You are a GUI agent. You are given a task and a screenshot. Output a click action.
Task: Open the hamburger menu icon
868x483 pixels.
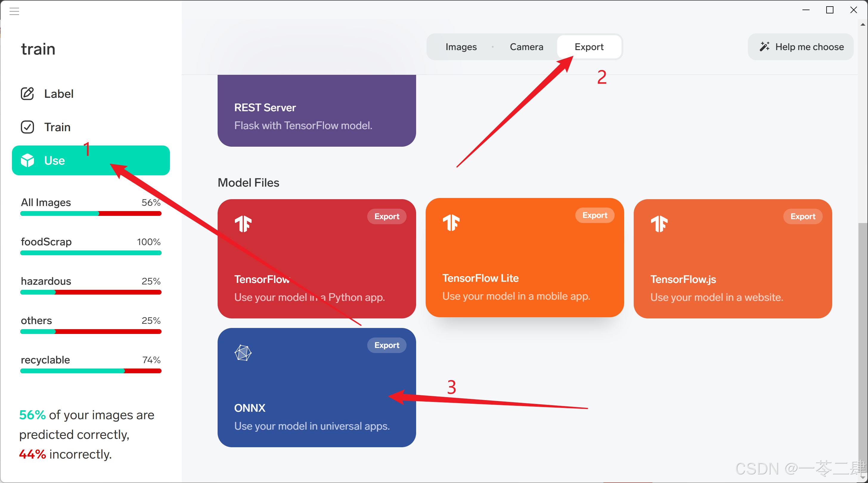click(x=14, y=11)
